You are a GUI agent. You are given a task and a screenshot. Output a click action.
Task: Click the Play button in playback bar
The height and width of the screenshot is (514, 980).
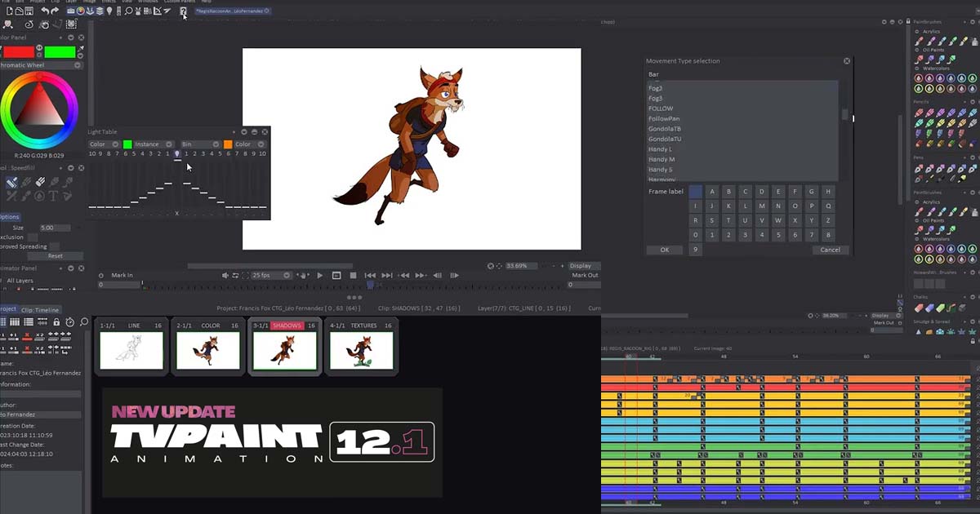pos(319,275)
